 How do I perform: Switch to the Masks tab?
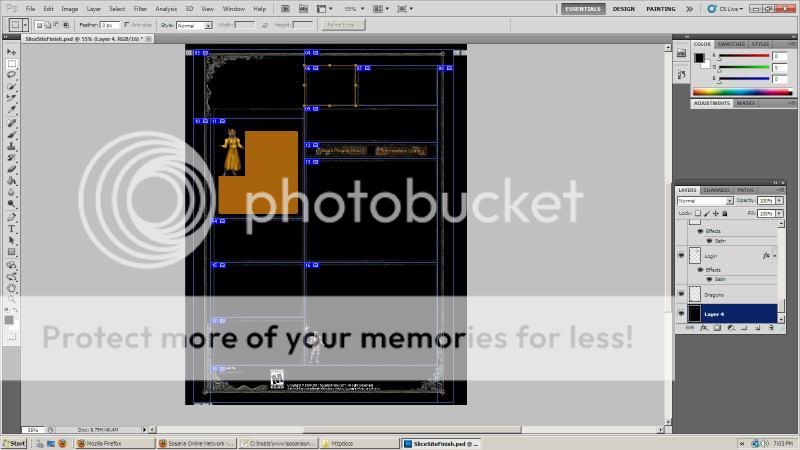tap(745, 103)
